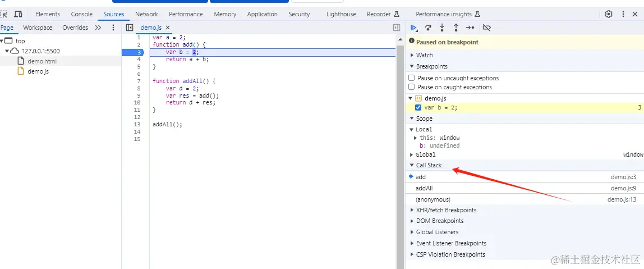Enable Pause on uncaught exceptions
This screenshot has height=269, width=644.
pos(412,77)
